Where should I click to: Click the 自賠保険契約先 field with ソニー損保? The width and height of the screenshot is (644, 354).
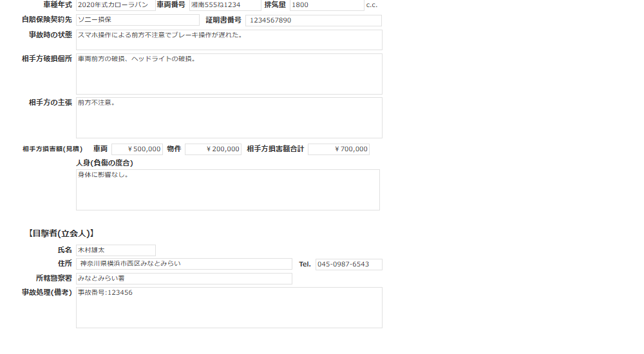tap(137, 20)
